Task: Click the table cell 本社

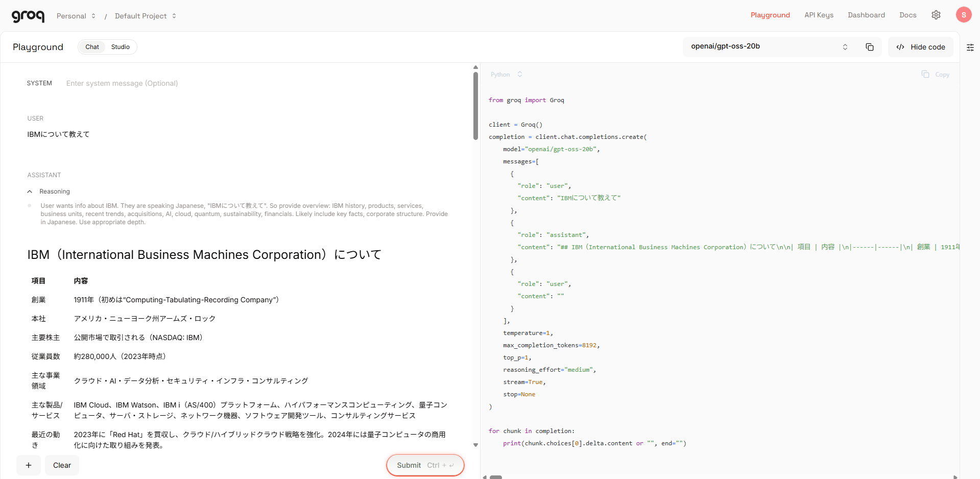Action: [x=39, y=319]
